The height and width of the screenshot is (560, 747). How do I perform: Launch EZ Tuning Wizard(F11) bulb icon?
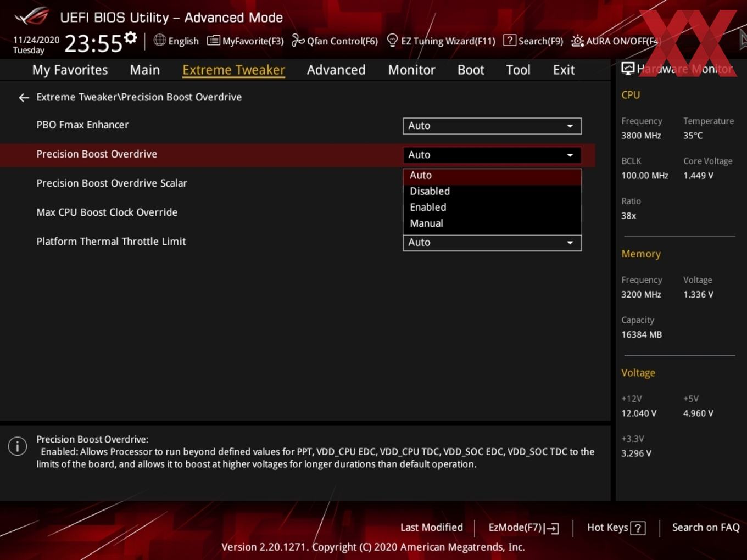tap(392, 40)
